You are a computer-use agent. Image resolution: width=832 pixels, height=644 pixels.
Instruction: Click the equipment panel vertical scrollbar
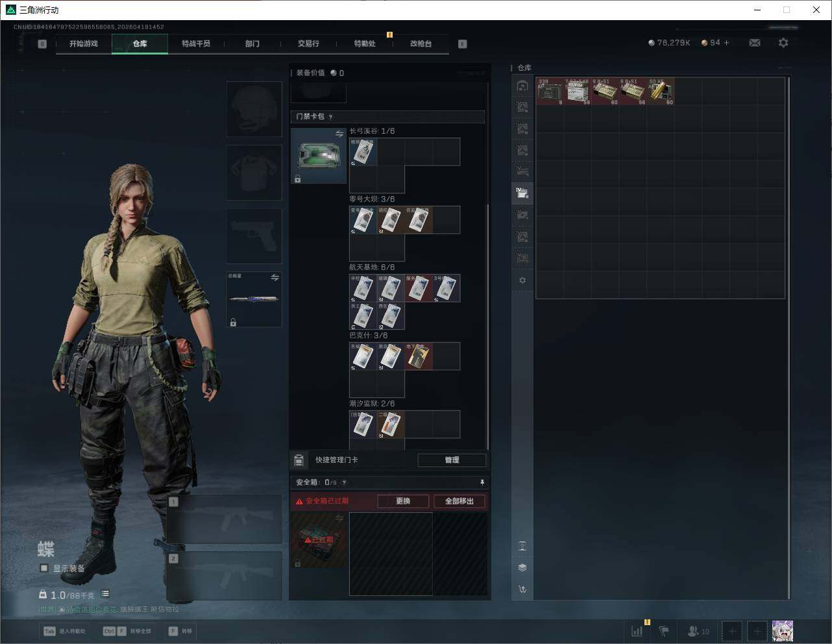tap(487, 327)
